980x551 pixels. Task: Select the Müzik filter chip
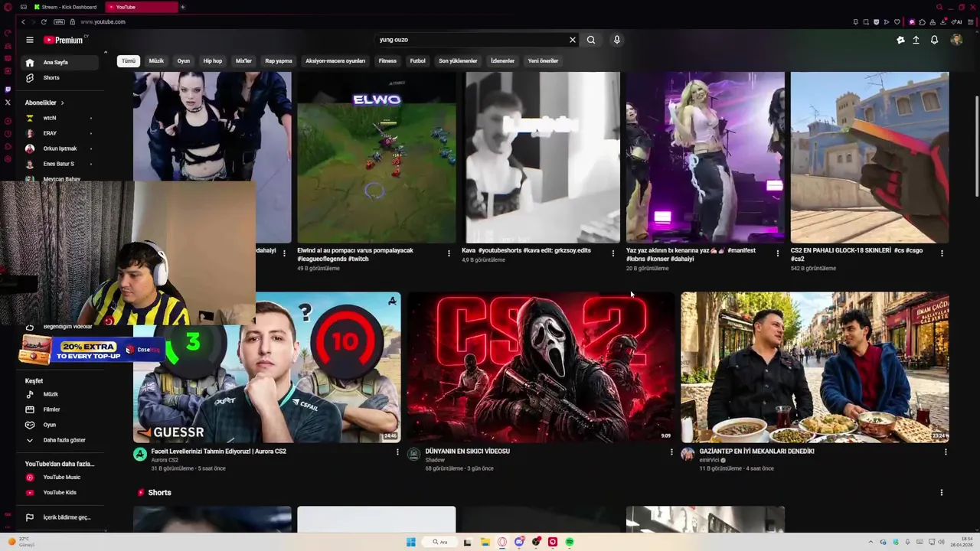(x=156, y=61)
